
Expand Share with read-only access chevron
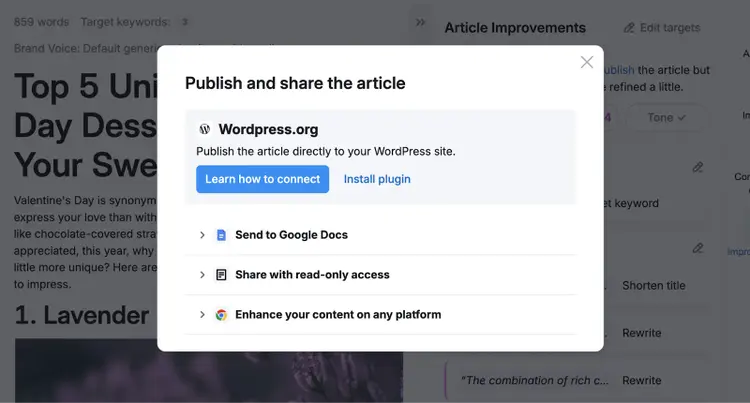[202, 275]
